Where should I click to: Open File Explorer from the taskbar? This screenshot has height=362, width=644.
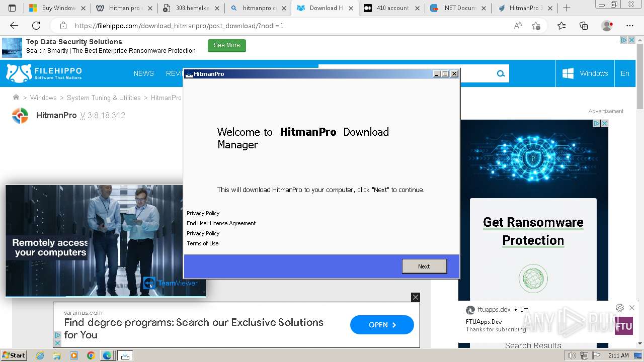point(57,355)
